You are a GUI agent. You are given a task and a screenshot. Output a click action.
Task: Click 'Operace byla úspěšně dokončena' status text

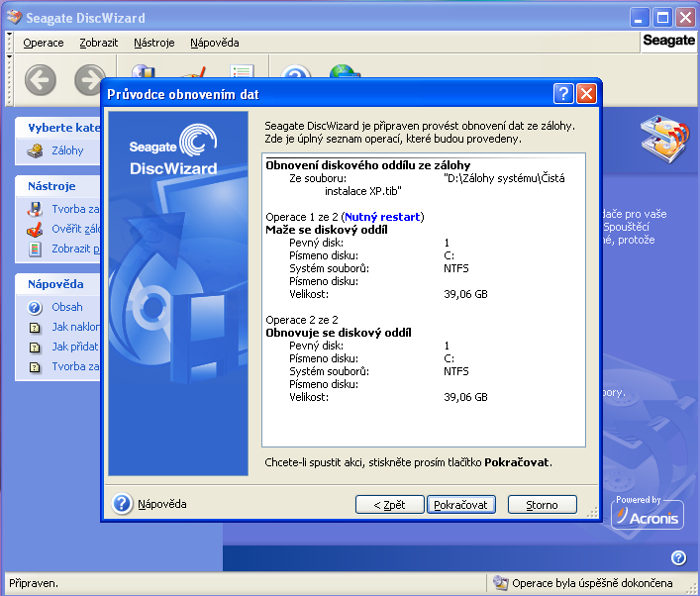[x=592, y=583]
